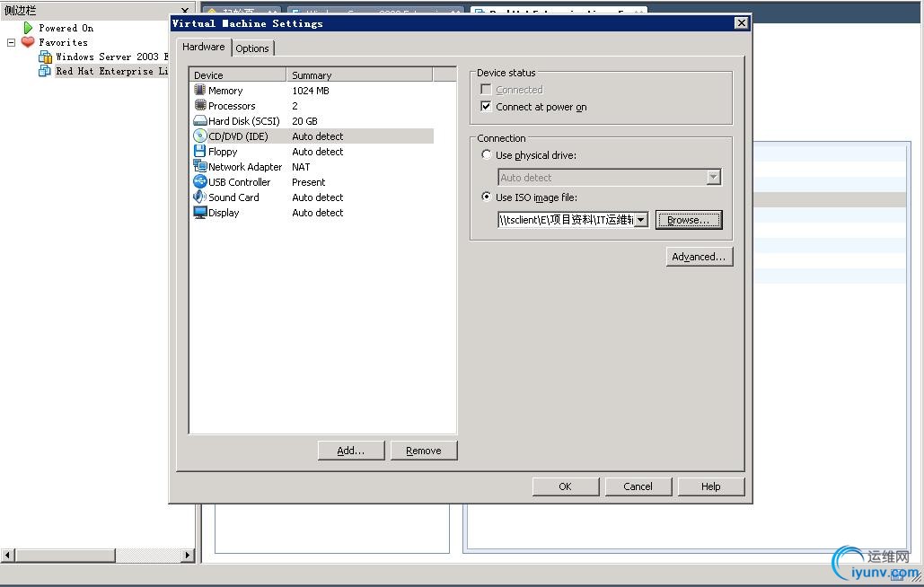Click the sidebar scrollbar right arrow
The height and width of the screenshot is (587, 924).
tap(188, 555)
